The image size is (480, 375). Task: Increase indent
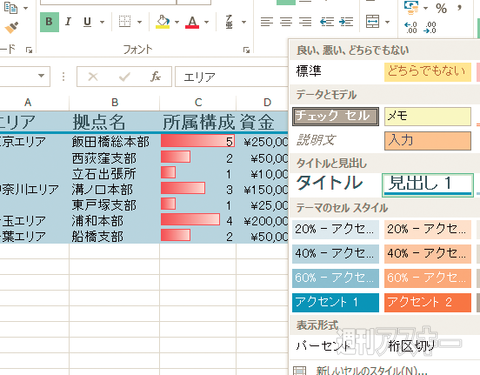click(346, 22)
